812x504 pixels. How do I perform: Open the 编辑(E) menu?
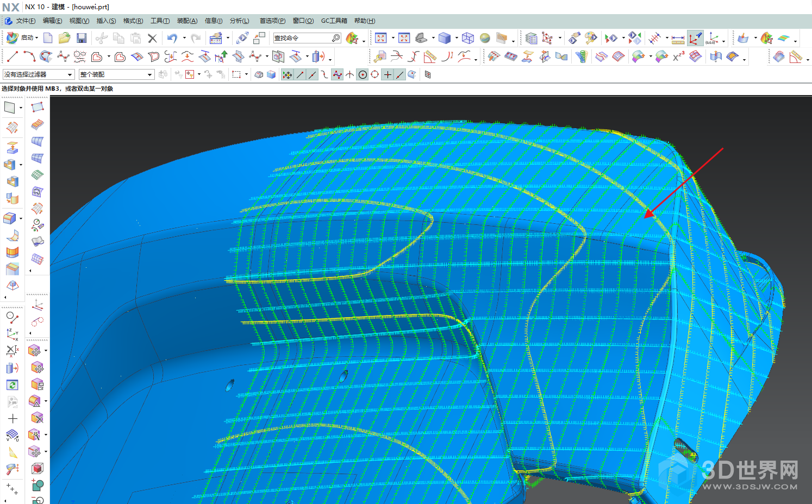tap(52, 21)
